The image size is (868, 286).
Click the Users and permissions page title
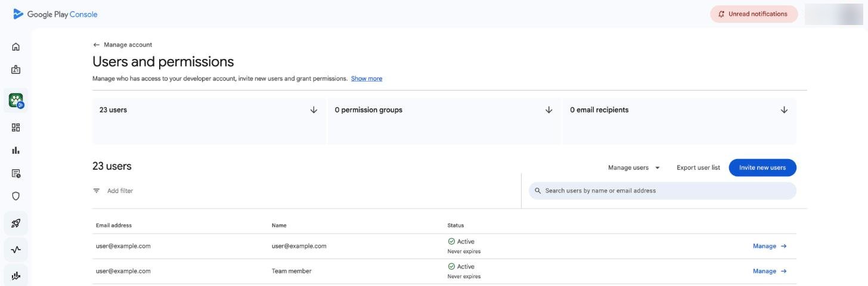pyautogui.click(x=163, y=61)
